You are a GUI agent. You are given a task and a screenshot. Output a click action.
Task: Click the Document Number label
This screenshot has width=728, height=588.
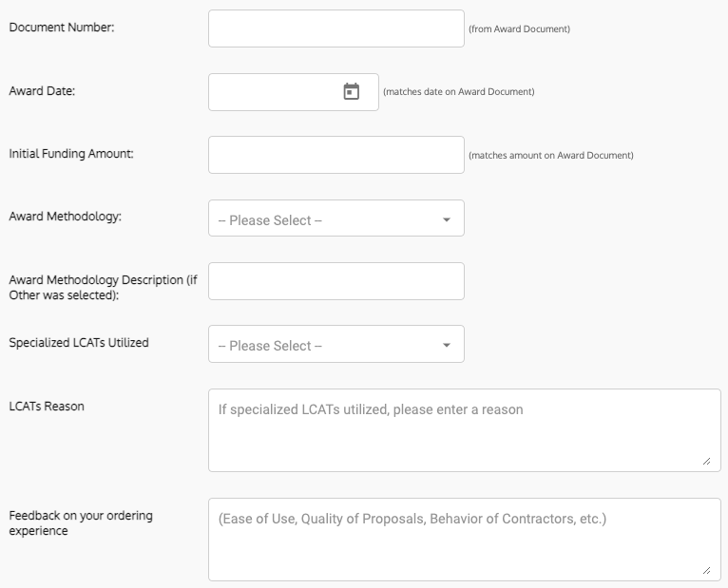pyautogui.click(x=62, y=28)
